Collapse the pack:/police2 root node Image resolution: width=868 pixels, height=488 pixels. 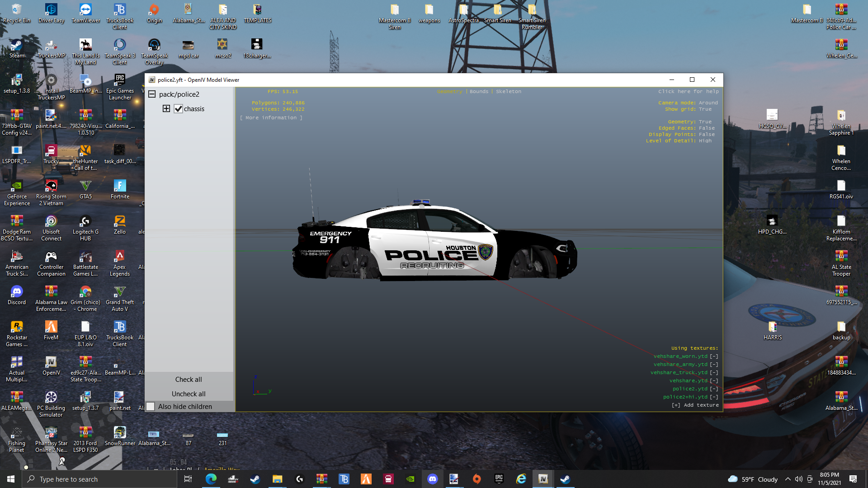pos(152,94)
